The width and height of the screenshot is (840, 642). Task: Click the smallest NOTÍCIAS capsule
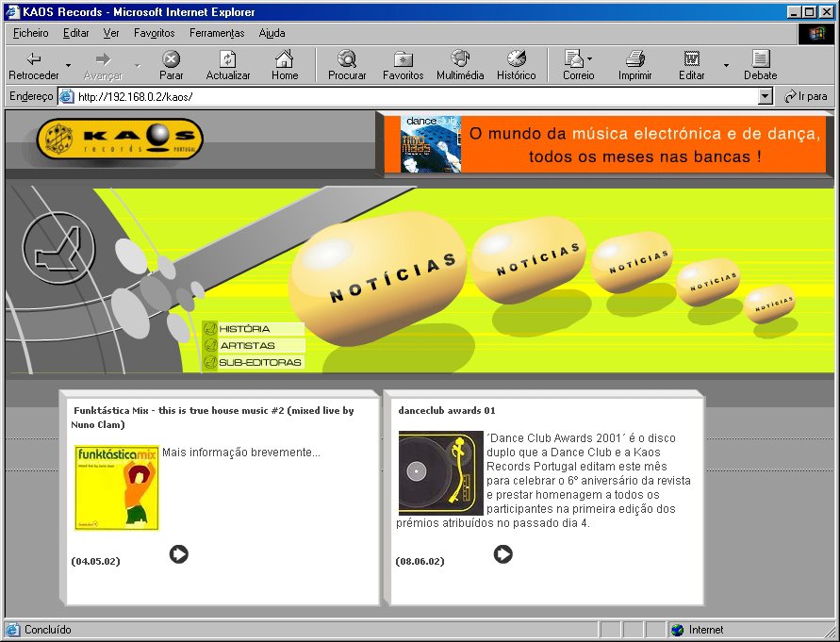coord(769,304)
